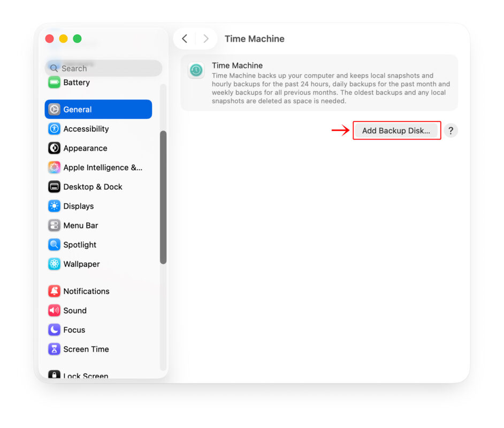Select the Appearance icon
The width and height of the screenshot is (504, 428).
pyautogui.click(x=54, y=148)
